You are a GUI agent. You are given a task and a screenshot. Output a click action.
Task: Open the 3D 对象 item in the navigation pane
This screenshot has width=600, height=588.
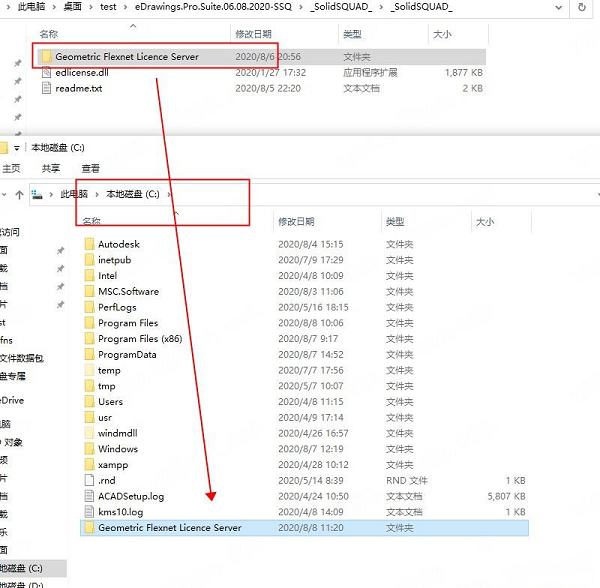tap(11, 443)
